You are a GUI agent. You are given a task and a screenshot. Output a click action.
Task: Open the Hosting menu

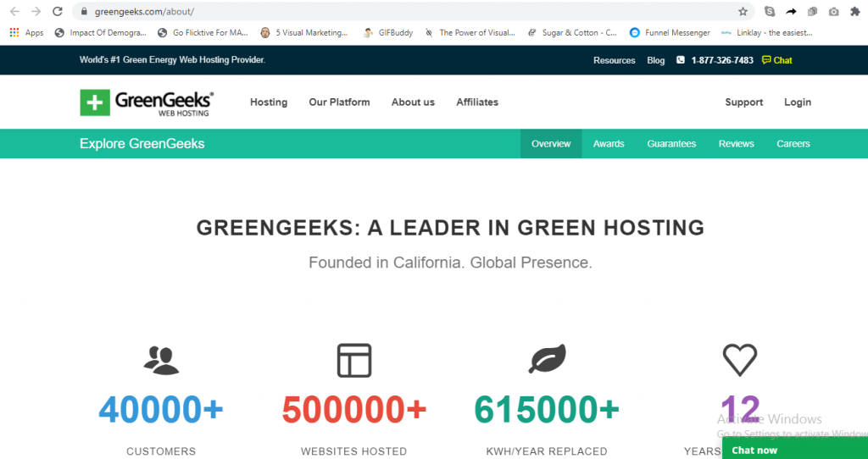click(x=269, y=102)
